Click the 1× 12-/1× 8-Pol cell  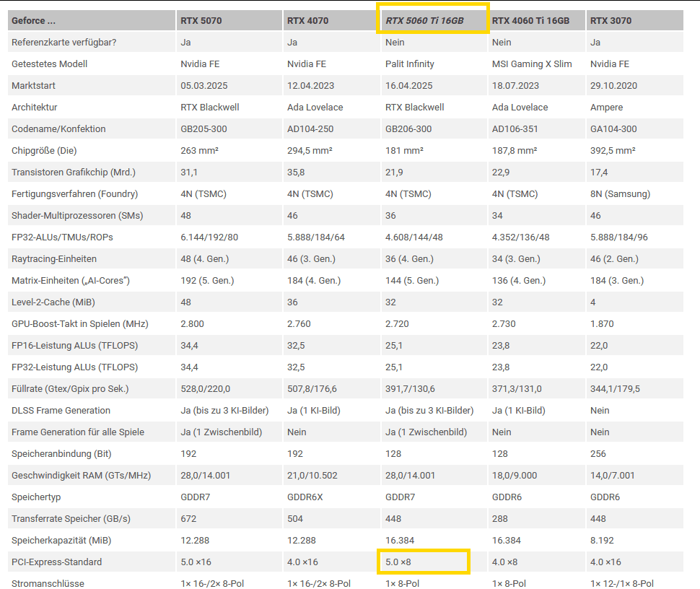tap(622, 584)
